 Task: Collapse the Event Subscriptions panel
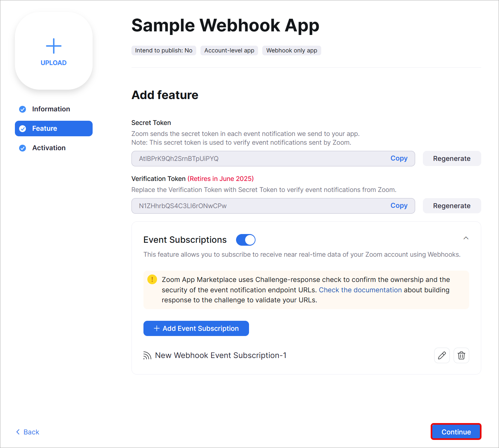coord(466,238)
